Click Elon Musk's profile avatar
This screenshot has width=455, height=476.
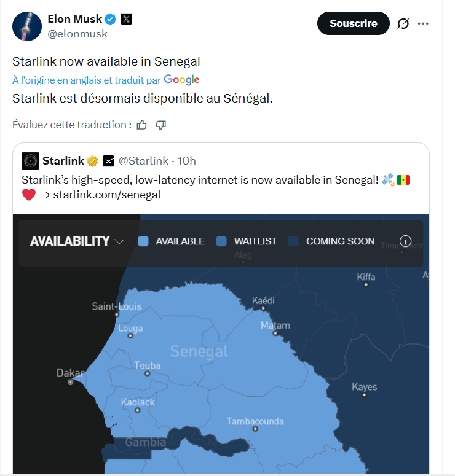[x=25, y=26]
